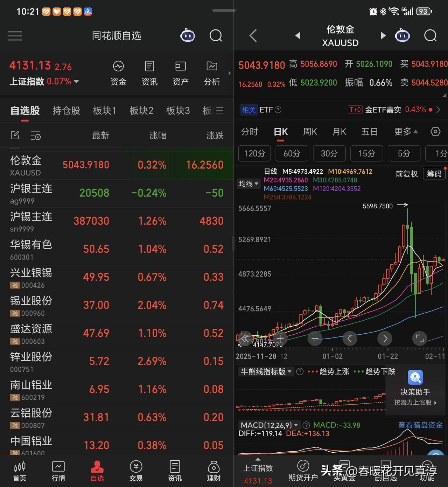Switch to next symbol with right triangle
This screenshot has width=448, height=487.
(x=383, y=36)
